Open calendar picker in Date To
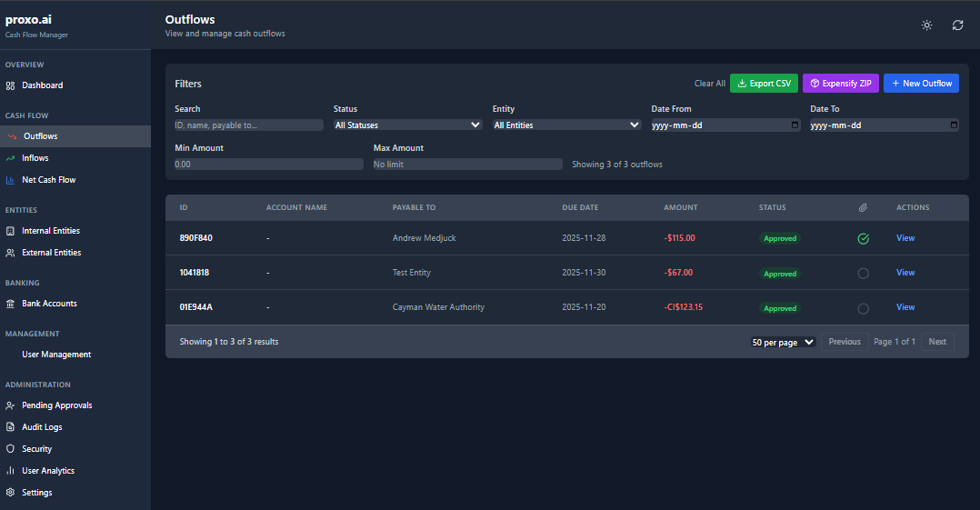980x510 pixels. click(954, 125)
